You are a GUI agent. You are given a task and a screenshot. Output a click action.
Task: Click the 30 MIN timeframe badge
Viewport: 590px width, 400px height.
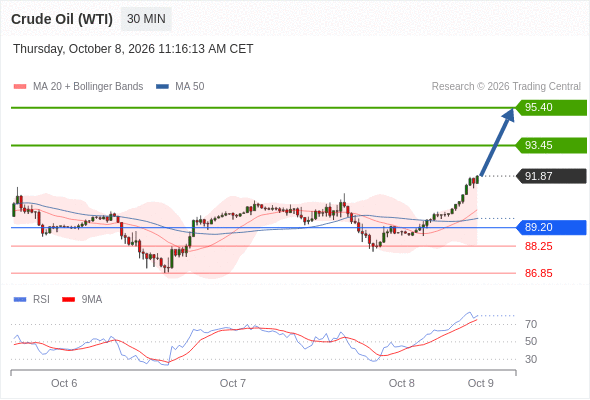click(146, 19)
